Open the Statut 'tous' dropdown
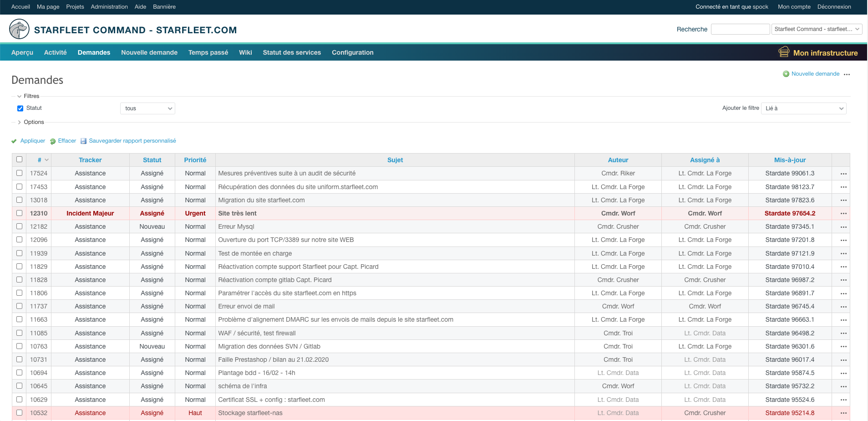 (147, 108)
